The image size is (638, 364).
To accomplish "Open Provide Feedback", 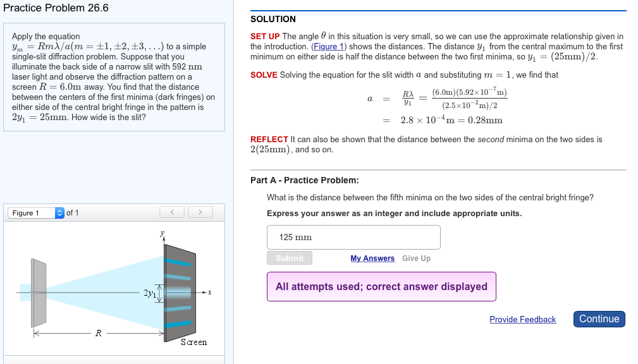I will [x=523, y=319].
